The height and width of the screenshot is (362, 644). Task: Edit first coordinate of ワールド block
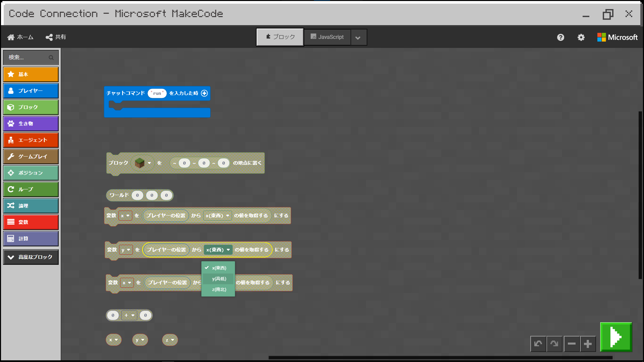(x=137, y=195)
